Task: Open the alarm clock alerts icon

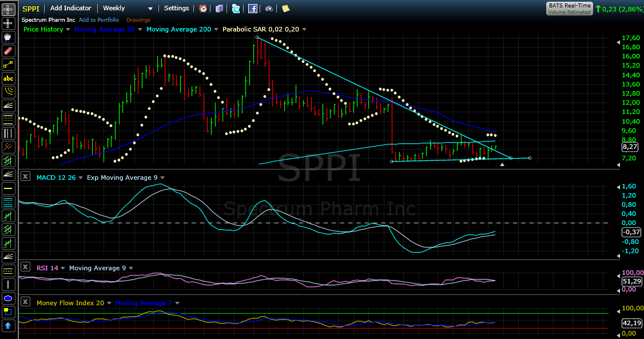Action: (x=203, y=9)
